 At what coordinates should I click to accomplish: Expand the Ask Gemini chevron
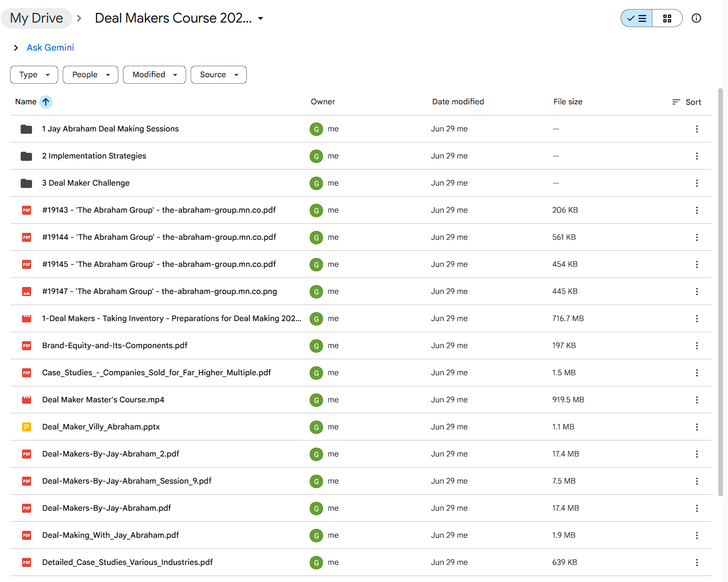point(16,48)
